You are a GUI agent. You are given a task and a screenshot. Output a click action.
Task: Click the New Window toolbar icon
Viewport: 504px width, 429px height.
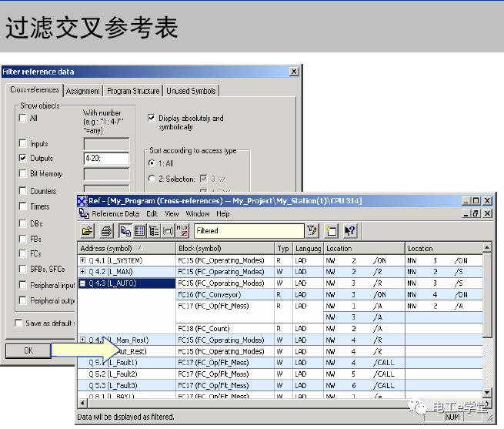pos(331,231)
